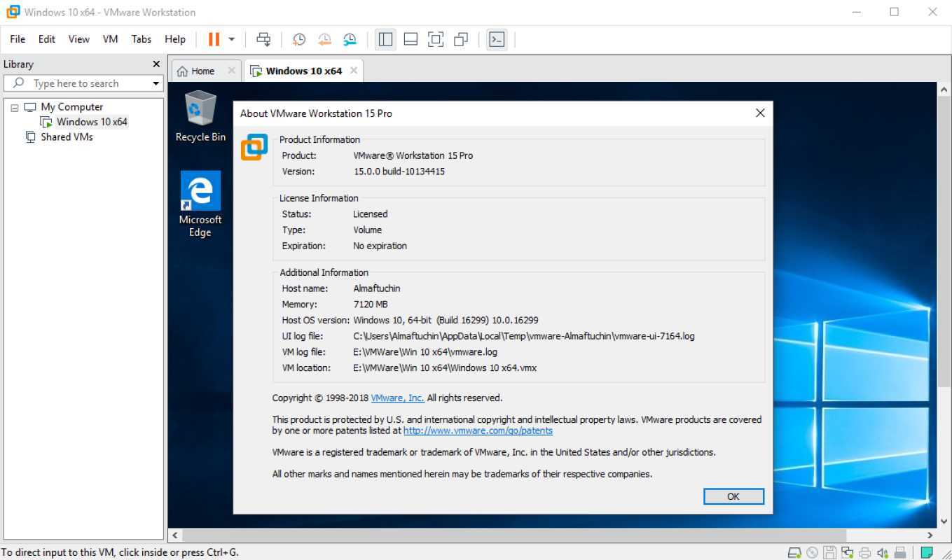Enter full screen mode
This screenshot has height=560, width=952.
[436, 40]
